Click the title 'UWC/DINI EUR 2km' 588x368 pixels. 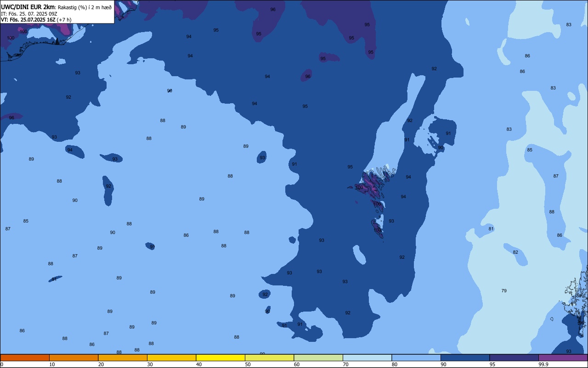(x=28, y=7)
